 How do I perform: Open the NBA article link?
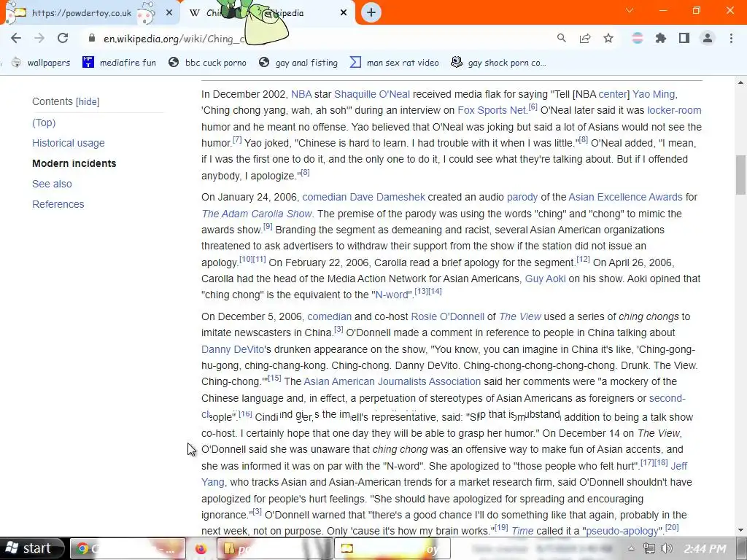[301, 94]
